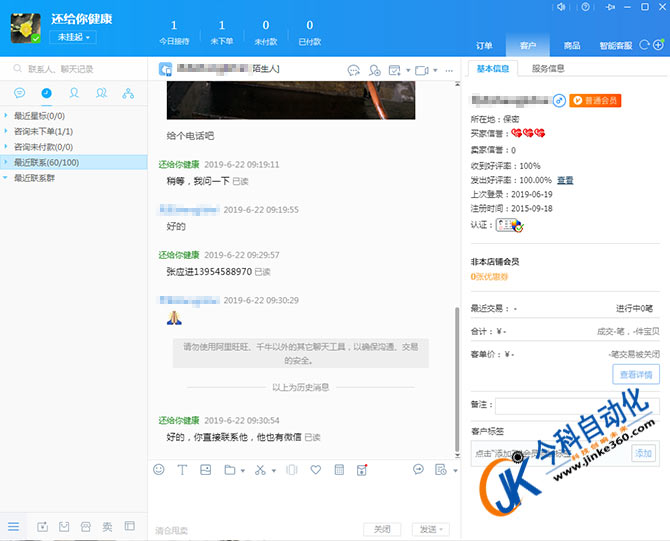Click the 未下单 counter
This screenshot has width=670, height=541.
[x=222, y=32]
